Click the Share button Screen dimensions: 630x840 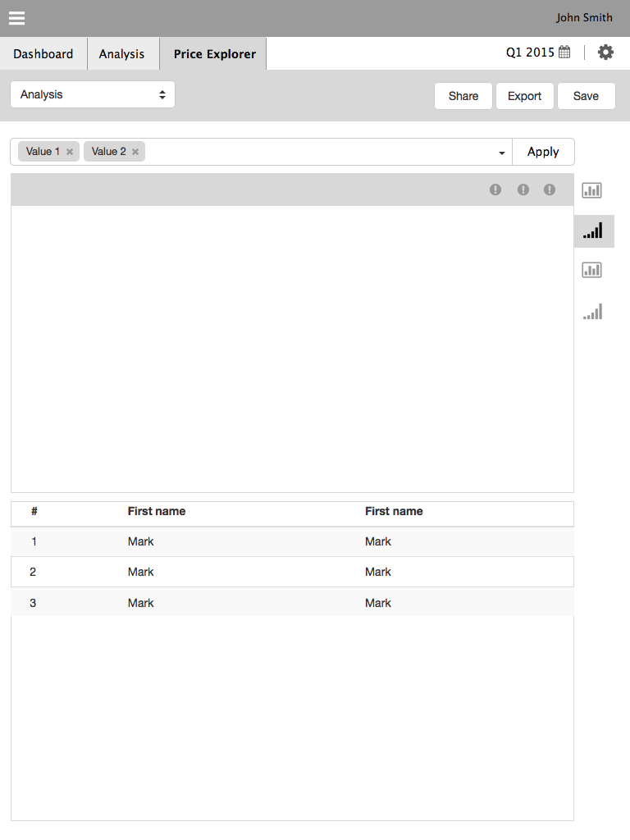pos(463,96)
